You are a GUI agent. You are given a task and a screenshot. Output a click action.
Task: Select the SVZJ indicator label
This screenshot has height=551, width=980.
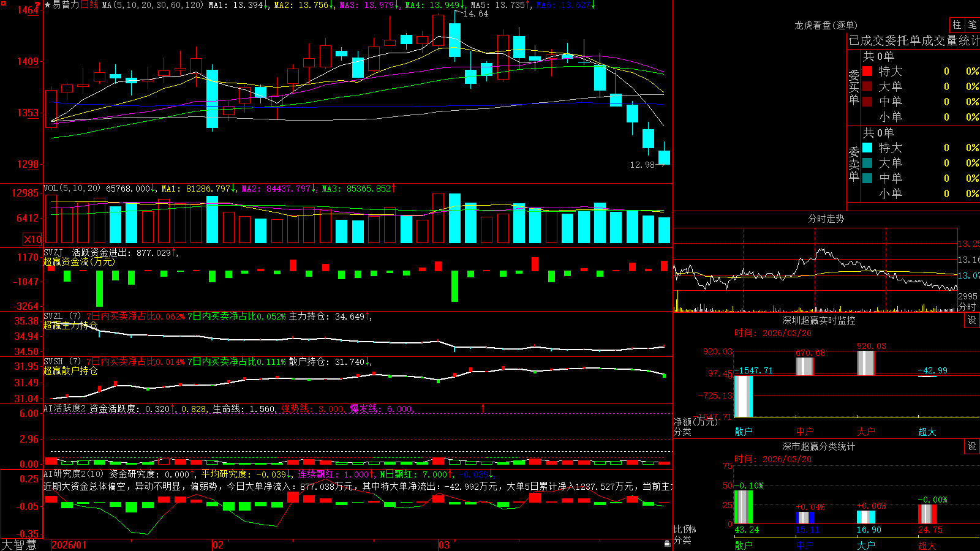tap(53, 252)
